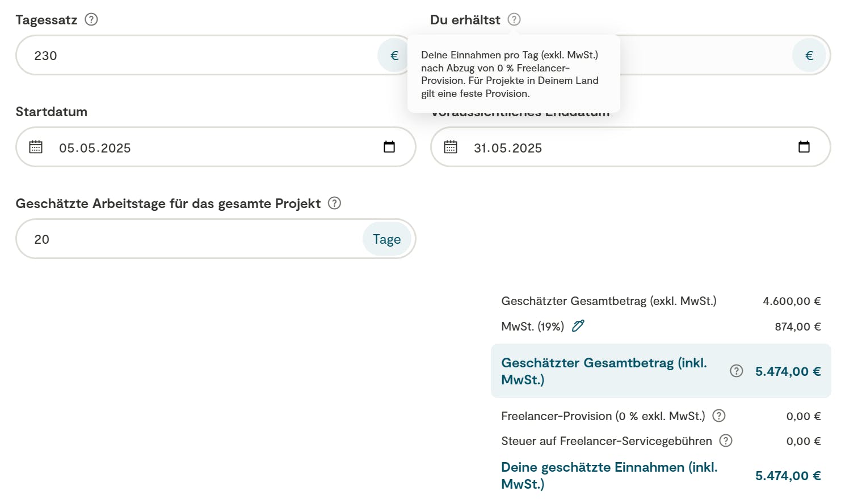Click the MwSt. (19%) label
The width and height of the screenshot is (841, 504).
[533, 327]
